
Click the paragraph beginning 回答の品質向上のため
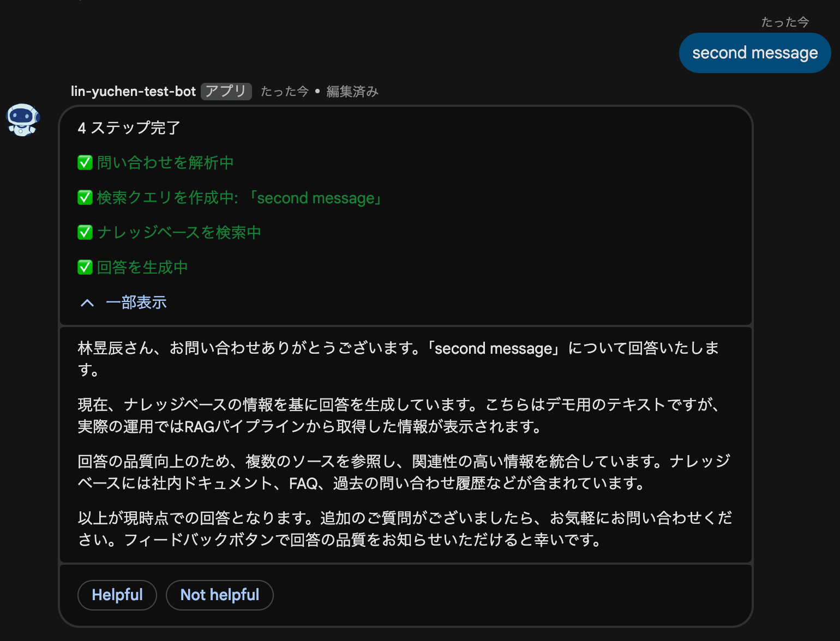tap(404, 472)
